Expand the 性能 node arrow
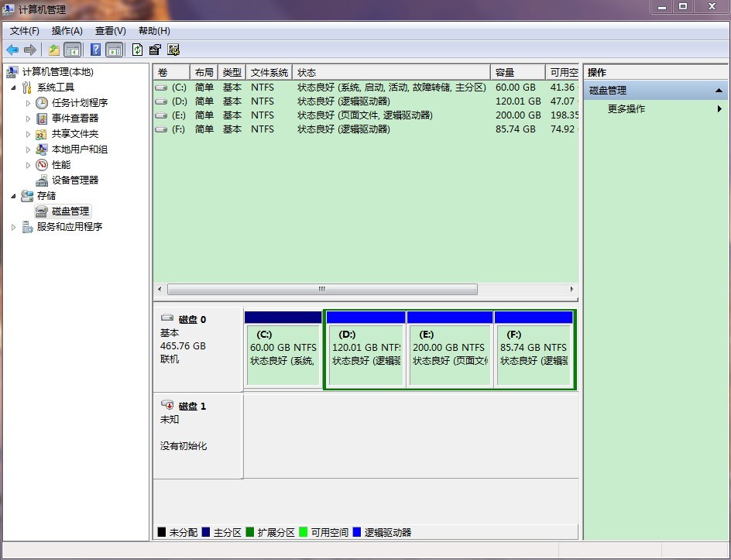 coord(28,165)
